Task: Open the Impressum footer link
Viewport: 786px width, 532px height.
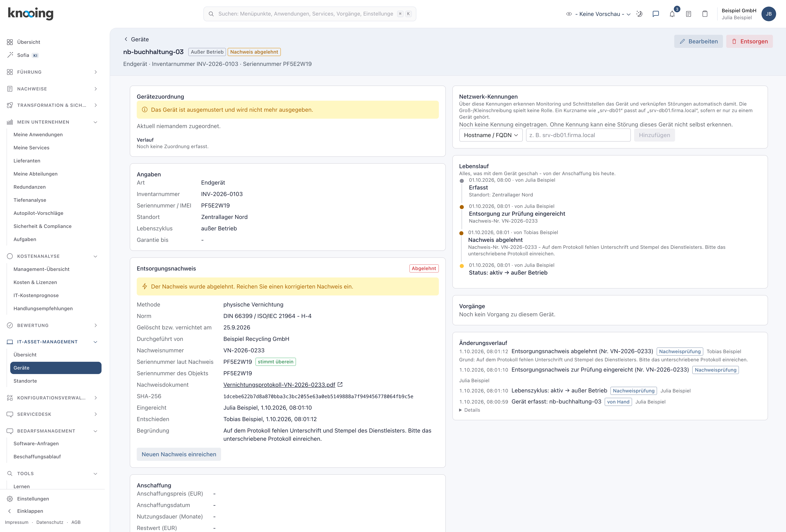Action: click(x=17, y=522)
